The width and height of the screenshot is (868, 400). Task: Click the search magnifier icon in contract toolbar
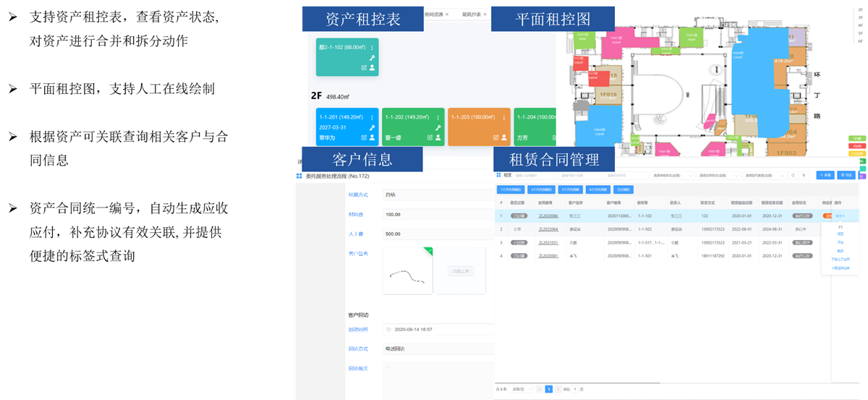[x=793, y=175]
